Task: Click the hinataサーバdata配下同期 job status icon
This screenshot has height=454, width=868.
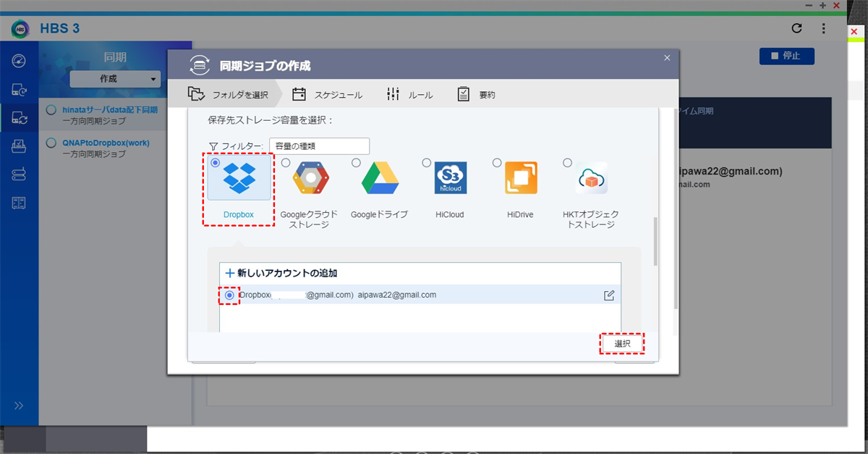Action: [51, 110]
